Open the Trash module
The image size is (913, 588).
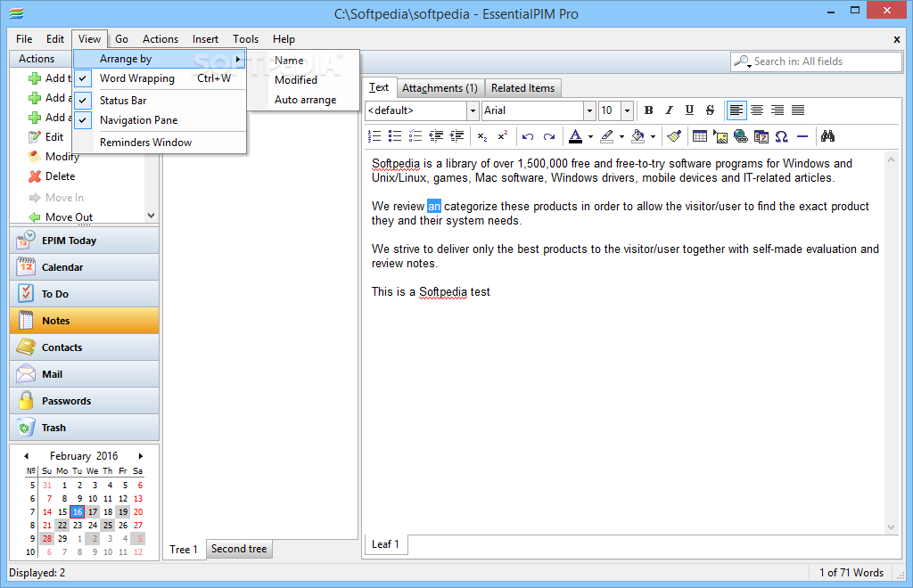(85, 428)
